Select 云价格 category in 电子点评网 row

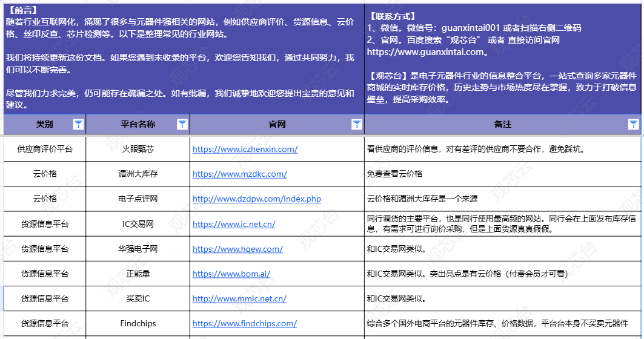pos(44,199)
